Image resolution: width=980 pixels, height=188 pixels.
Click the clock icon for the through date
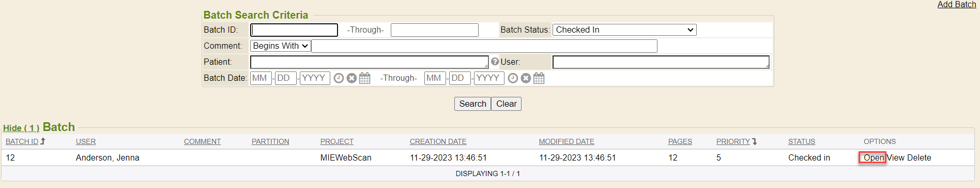point(513,78)
